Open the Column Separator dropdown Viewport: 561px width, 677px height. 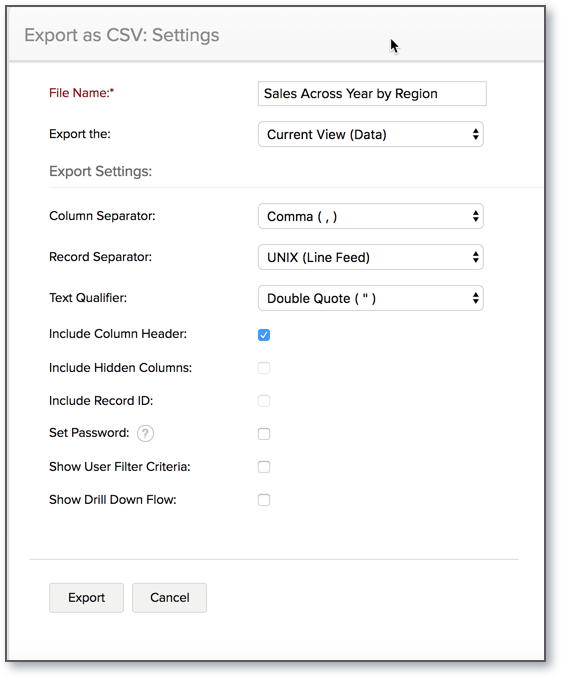point(371,216)
